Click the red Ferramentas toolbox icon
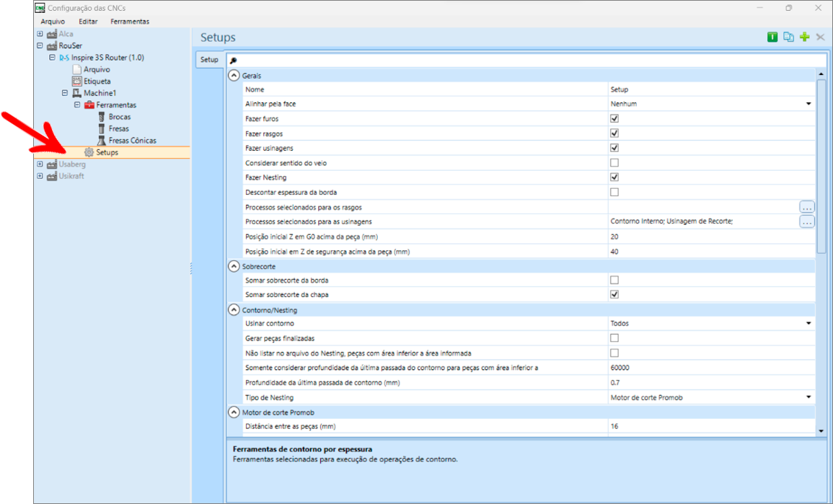The width and height of the screenshot is (833, 504). coord(89,105)
